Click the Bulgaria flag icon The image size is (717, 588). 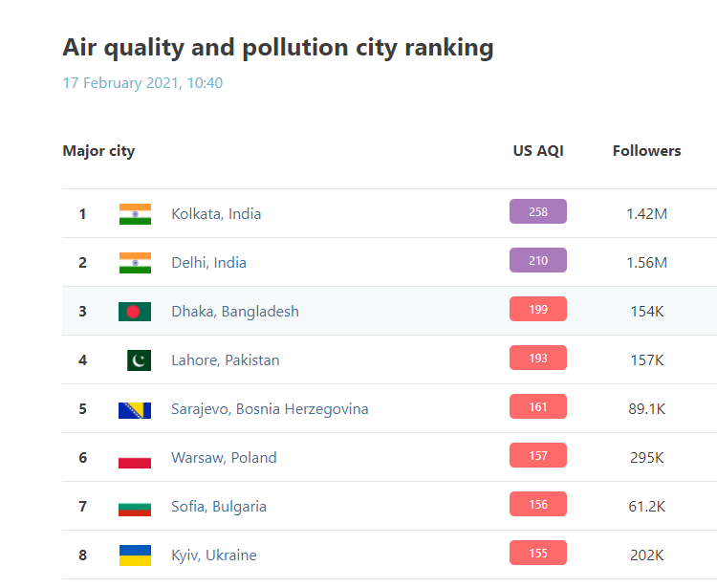click(x=135, y=507)
